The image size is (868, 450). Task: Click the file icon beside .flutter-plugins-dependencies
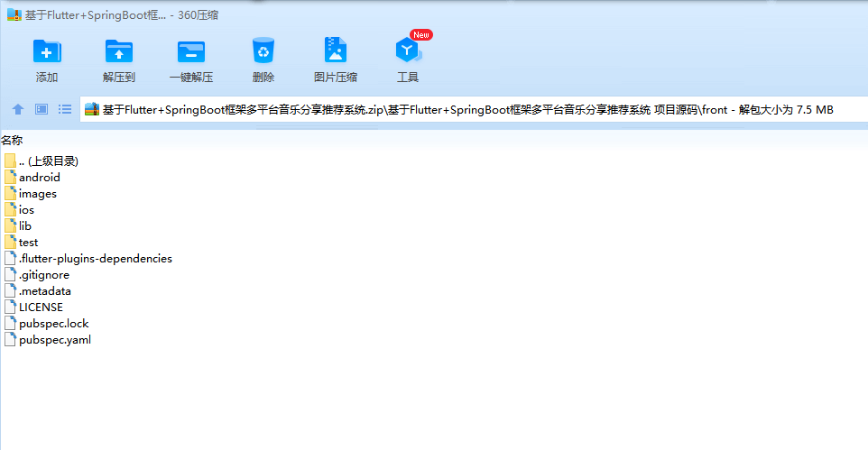click(x=10, y=259)
